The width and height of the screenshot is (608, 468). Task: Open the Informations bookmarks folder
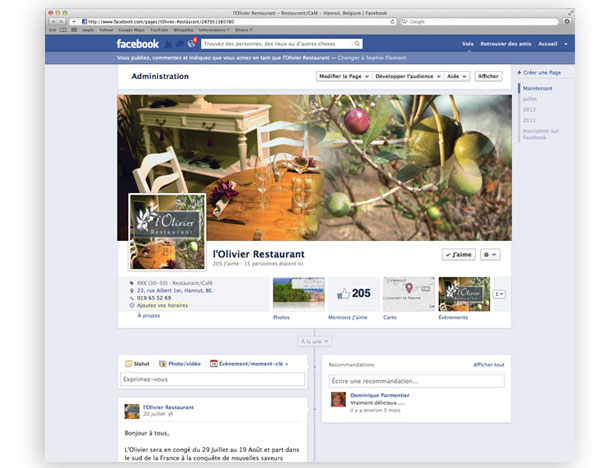pos(214,30)
